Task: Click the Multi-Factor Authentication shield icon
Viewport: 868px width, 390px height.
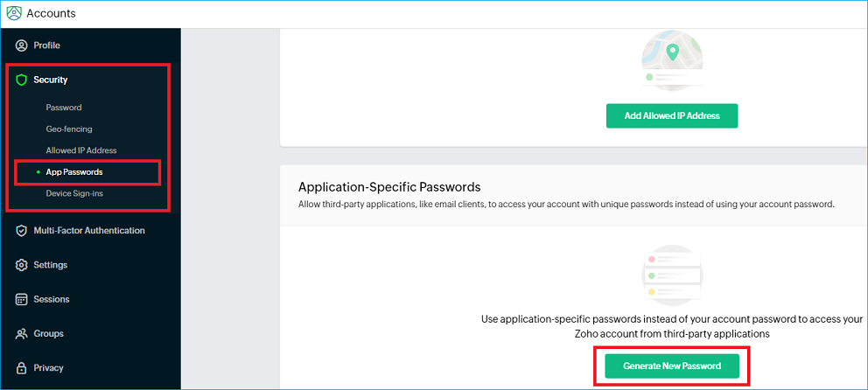Action: click(22, 231)
